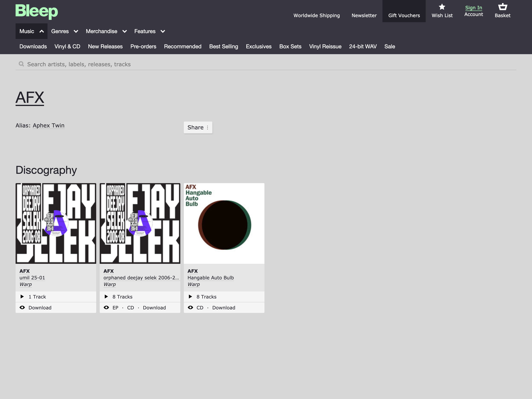Click the Sign In link
Image resolution: width=532 pixels, height=399 pixels.
(473, 8)
